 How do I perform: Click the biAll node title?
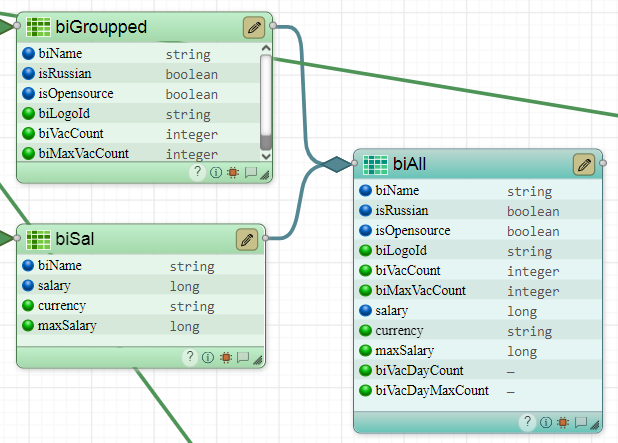tap(410, 164)
